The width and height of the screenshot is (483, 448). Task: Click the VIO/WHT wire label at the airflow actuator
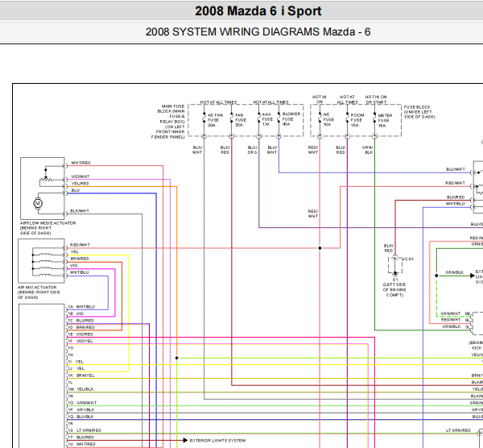point(80,176)
